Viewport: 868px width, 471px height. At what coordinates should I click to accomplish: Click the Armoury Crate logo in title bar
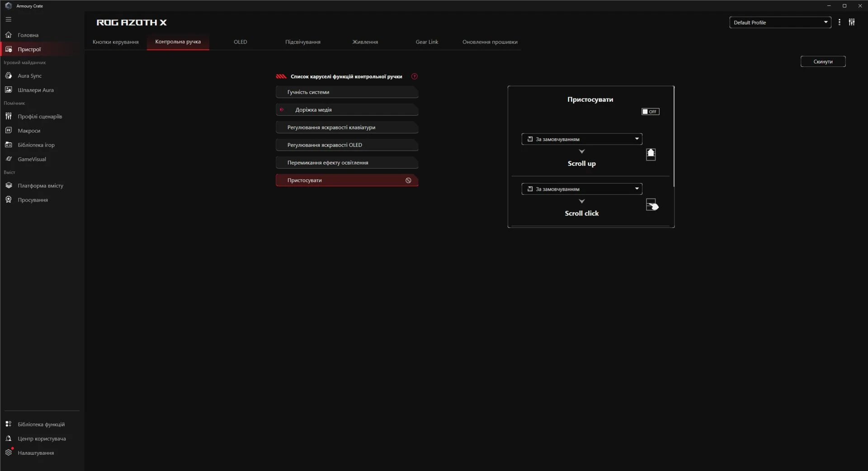coord(8,6)
